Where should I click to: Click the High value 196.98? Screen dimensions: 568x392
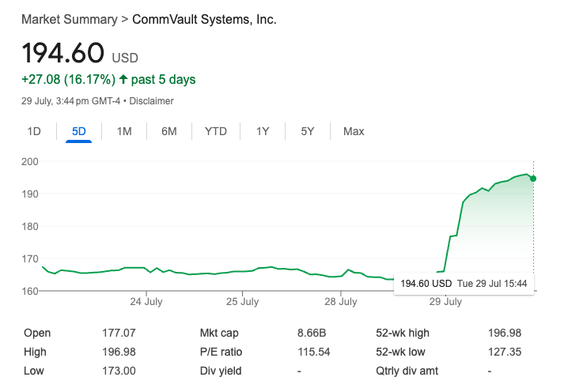point(119,352)
